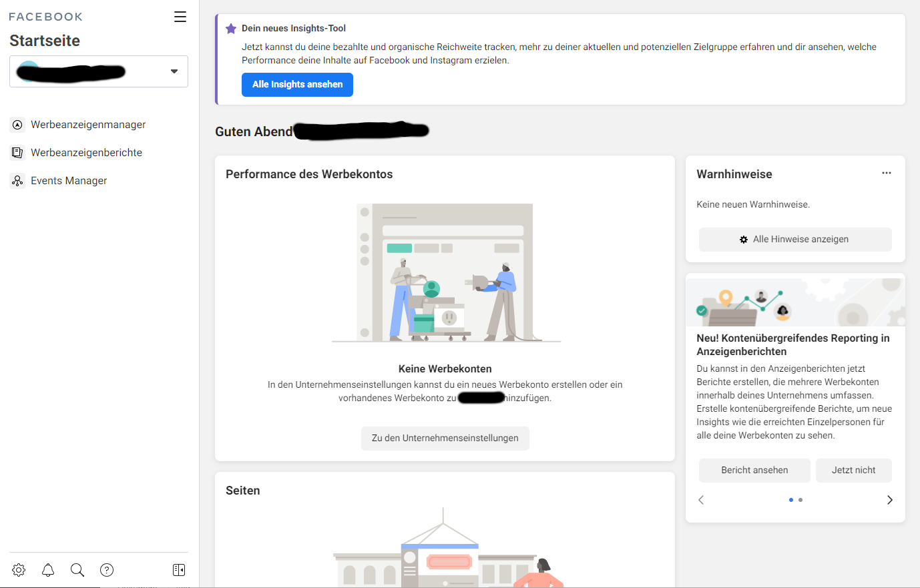Click the Guten Abend greeting
This screenshot has width=920, height=588.
point(254,132)
